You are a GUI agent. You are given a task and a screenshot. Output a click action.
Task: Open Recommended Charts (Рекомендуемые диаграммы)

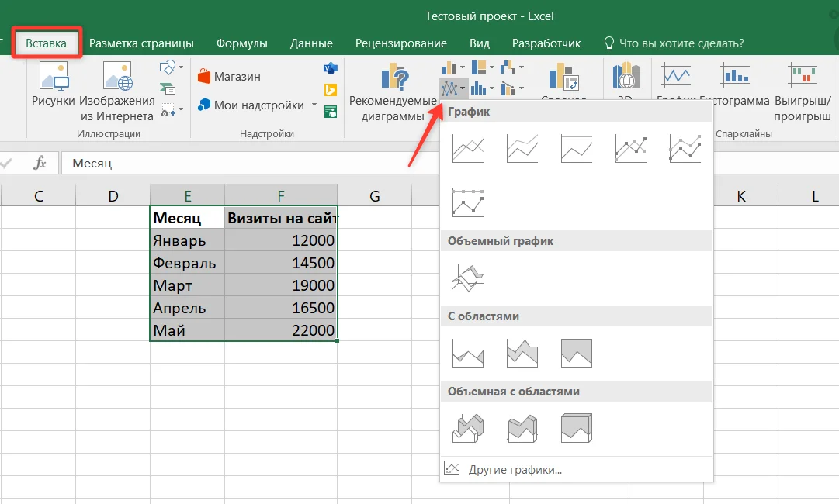393,92
